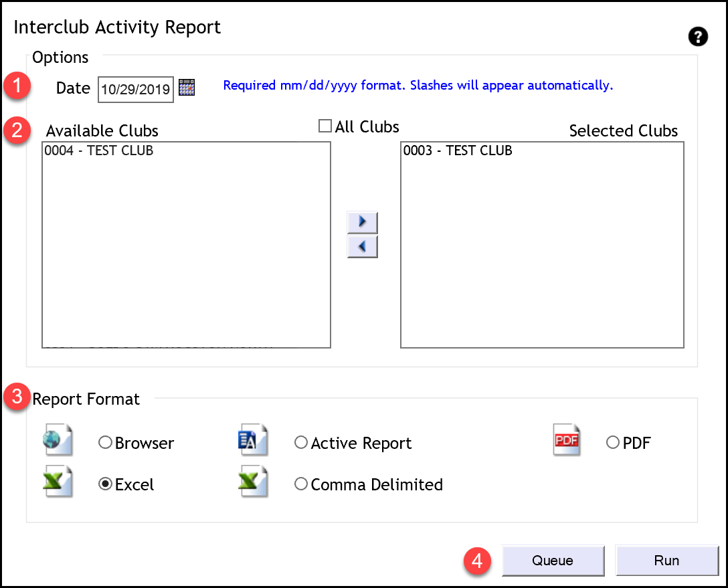Click the PDF format file icon
The image size is (728, 588).
(x=567, y=439)
